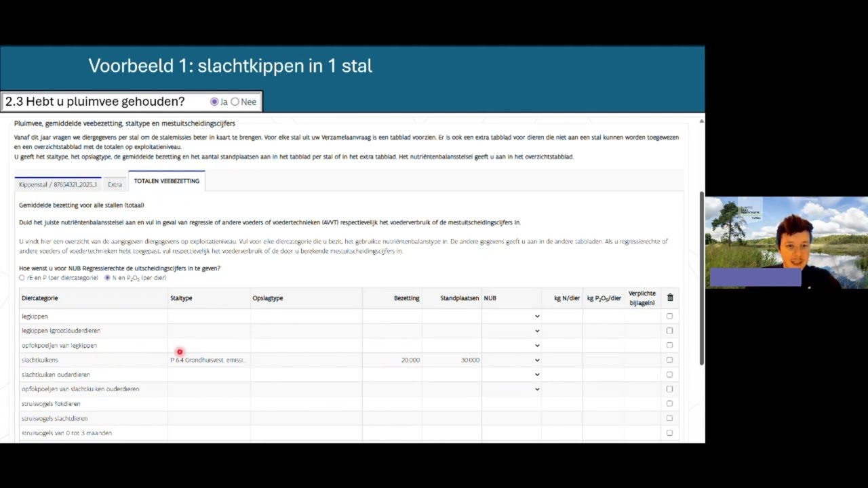The image size is (868, 488).
Task: Click the opfokpoeljen van legkippen row label
Action: [59, 346]
